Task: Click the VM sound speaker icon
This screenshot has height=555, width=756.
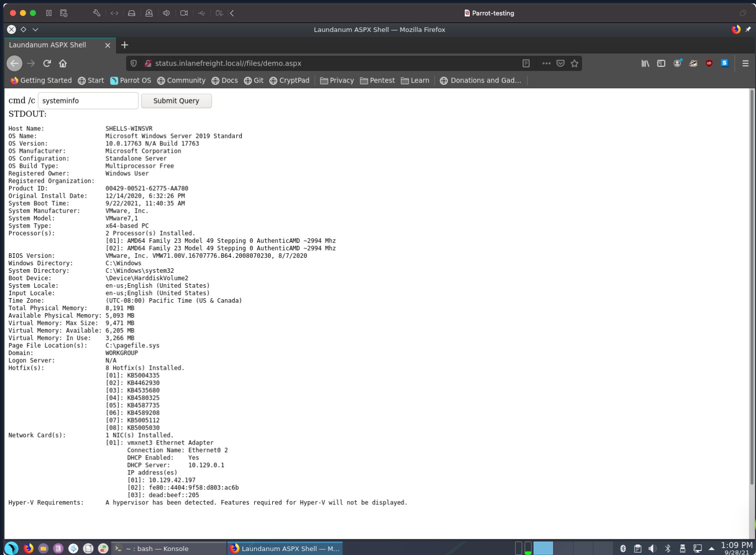Action: pyautogui.click(x=166, y=13)
